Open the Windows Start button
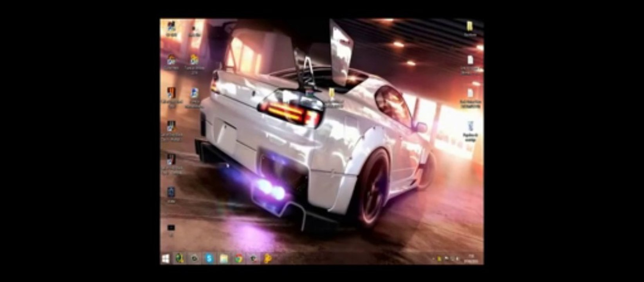644x282 pixels. point(165,258)
